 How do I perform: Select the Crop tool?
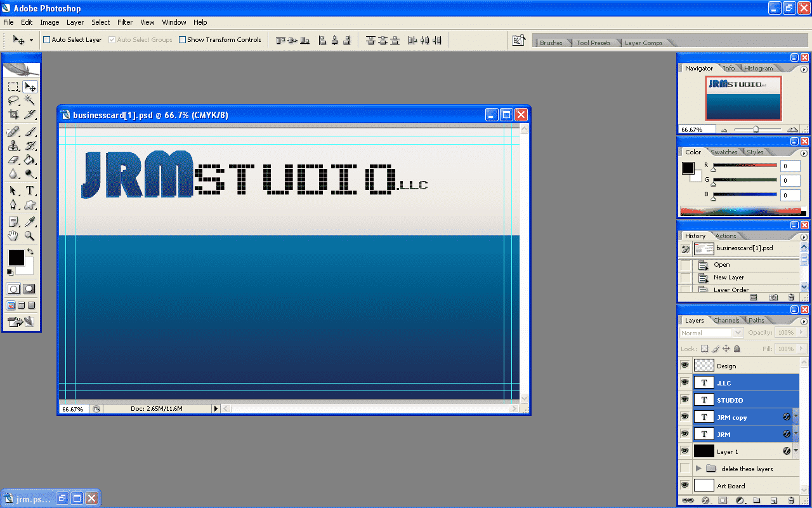point(13,115)
